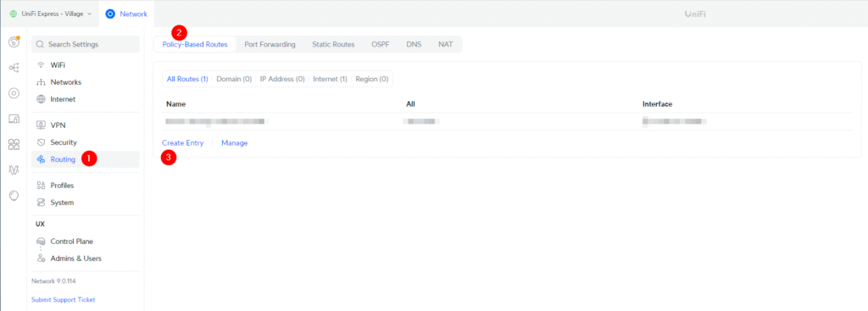Click the Manage link
The height and width of the screenshot is (311, 868).
click(235, 142)
